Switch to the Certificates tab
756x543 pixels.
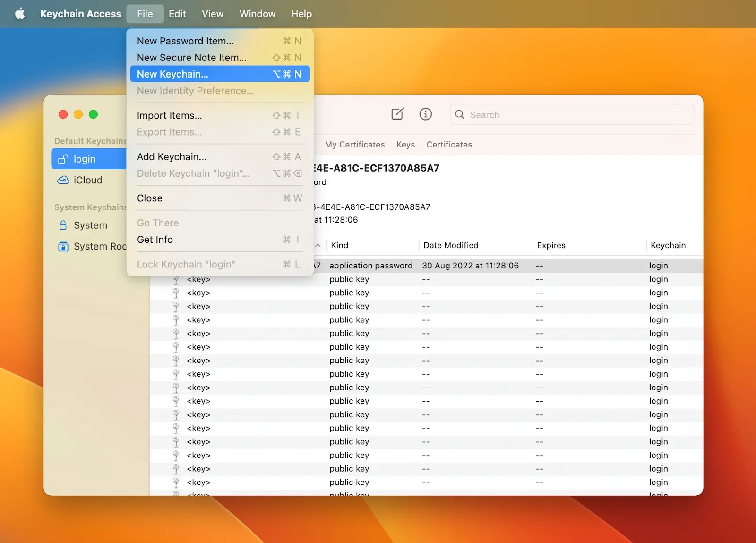pos(449,145)
